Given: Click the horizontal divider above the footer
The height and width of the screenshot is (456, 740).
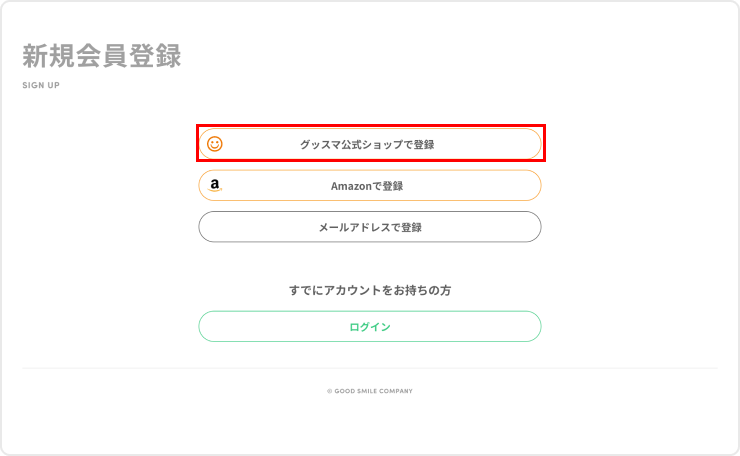Looking at the screenshot, I should (369, 368).
